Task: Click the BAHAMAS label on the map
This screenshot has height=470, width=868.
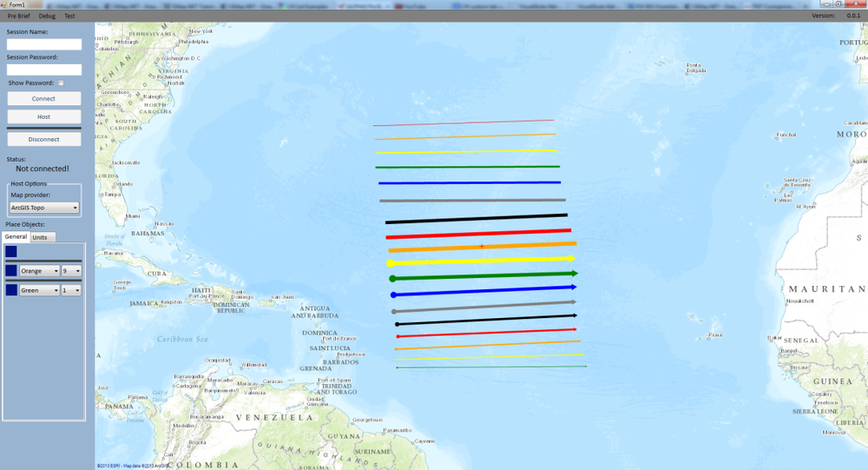Action: pos(148,234)
